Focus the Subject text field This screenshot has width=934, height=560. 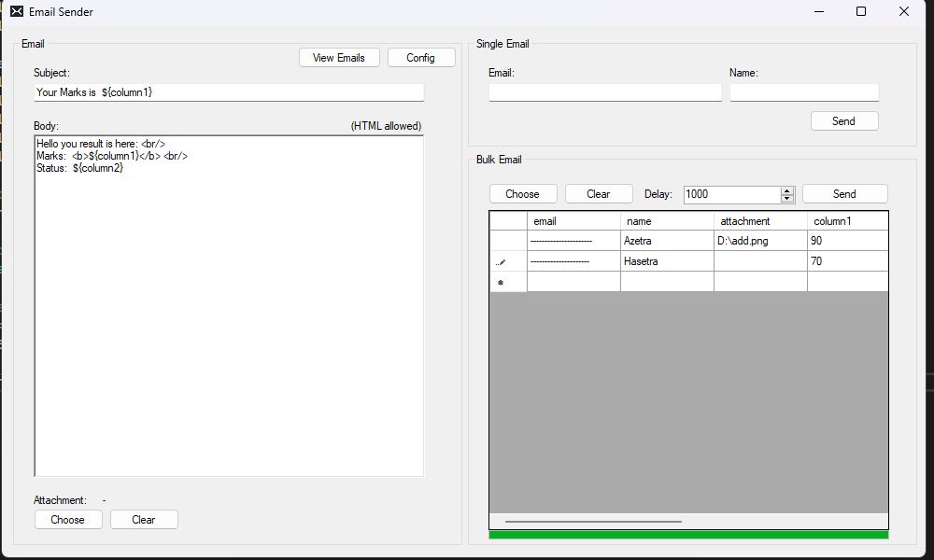[229, 92]
